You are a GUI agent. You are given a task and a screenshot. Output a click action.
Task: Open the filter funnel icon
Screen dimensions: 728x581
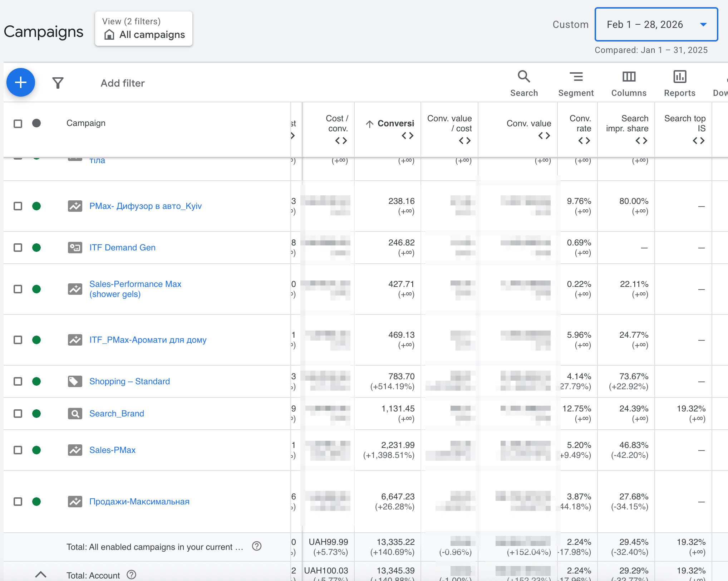tap(58, 83)
